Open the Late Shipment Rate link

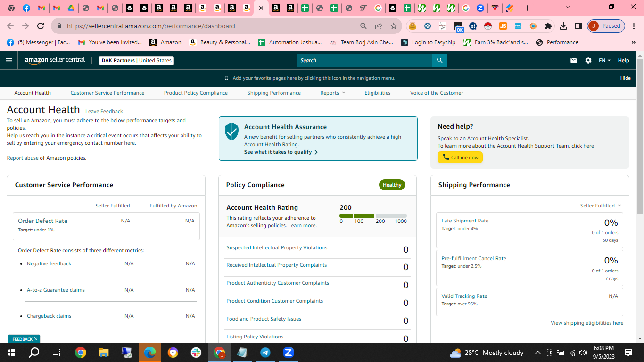coord(465,221)
